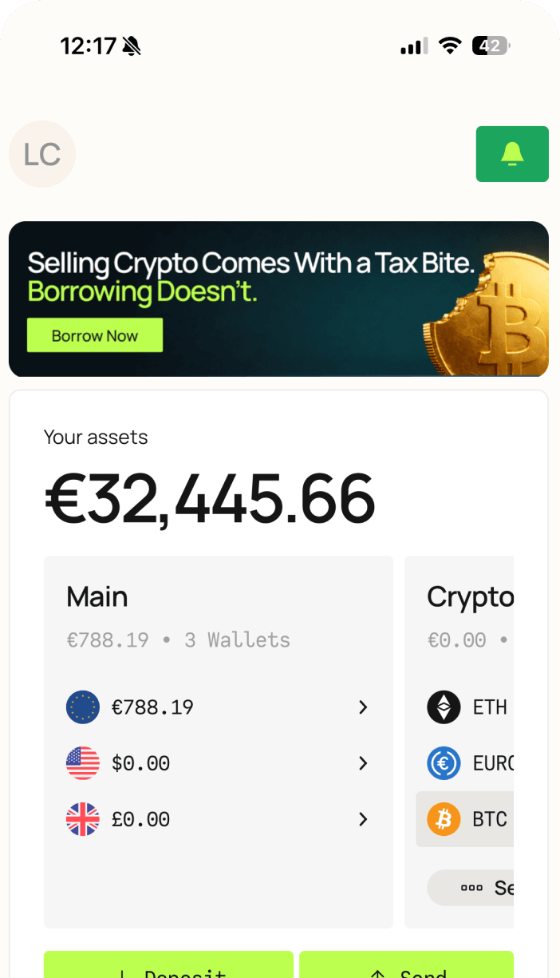Tap the muted notifications bell in status bar
560x978 pixels.
pos(130,46)
